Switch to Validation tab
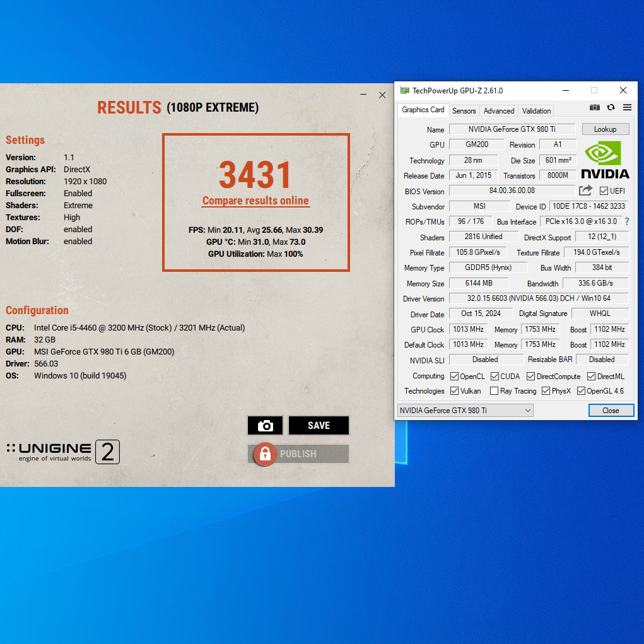Viewport: 644px width, 644px height. (x=536, y=111)
